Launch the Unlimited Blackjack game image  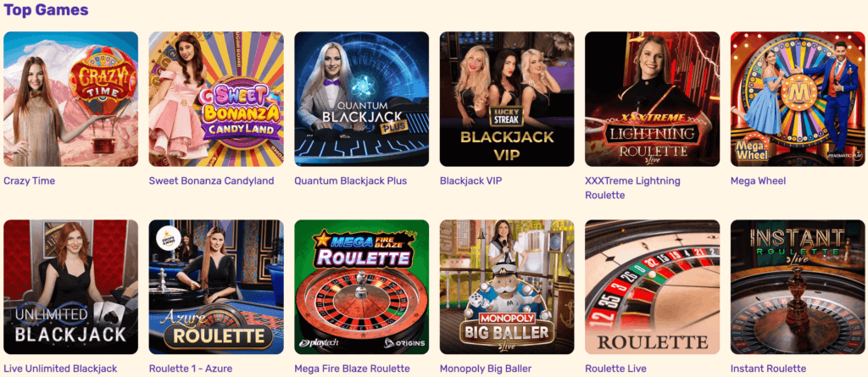71,286
